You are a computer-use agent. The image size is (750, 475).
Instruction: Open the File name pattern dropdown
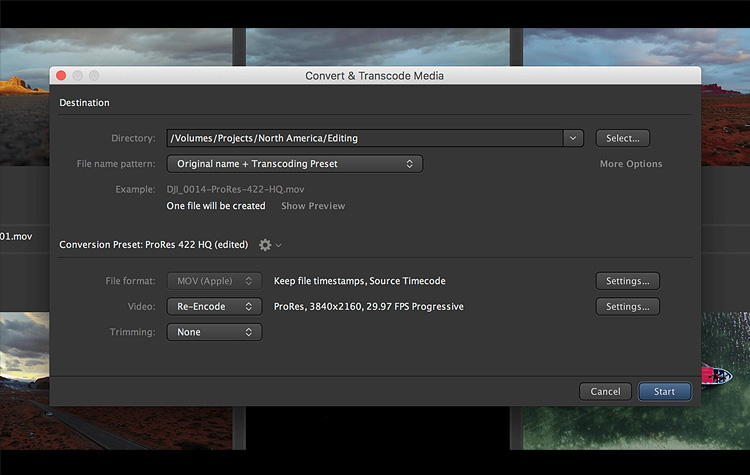[295, 164]
